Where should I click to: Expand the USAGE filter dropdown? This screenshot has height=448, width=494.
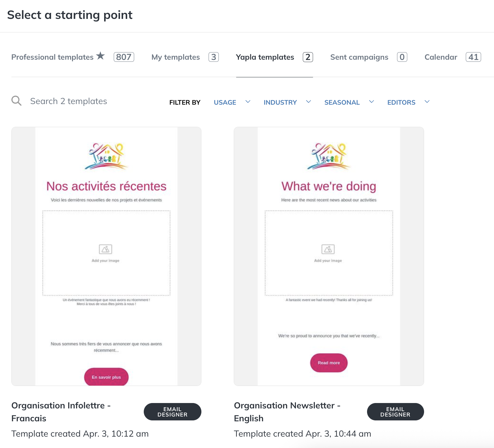pos(232,102)
